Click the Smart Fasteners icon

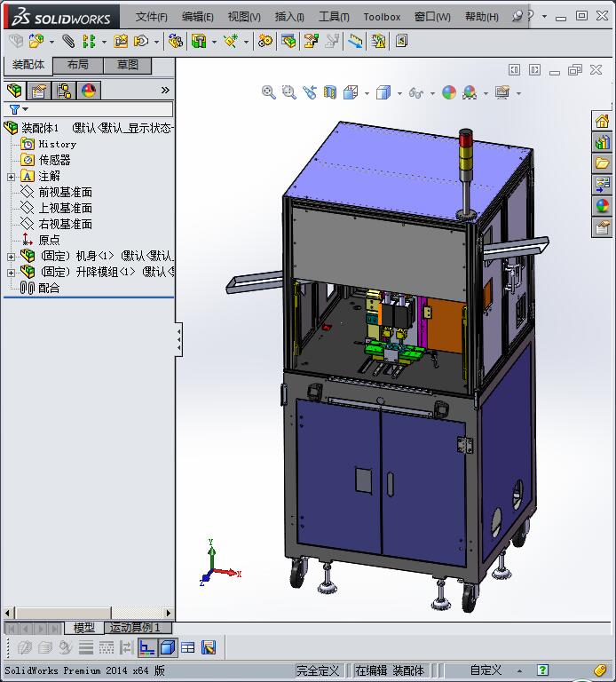(121, 42)
